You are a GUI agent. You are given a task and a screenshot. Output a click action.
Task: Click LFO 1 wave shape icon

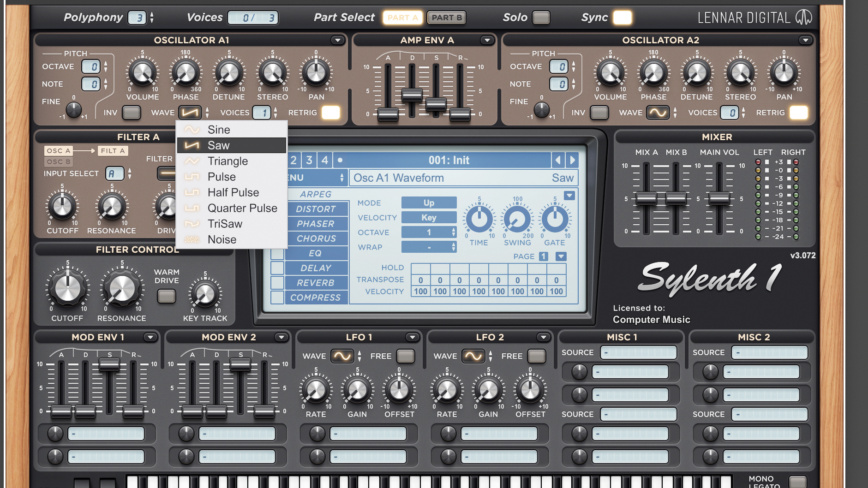click(x=342, y=356)
